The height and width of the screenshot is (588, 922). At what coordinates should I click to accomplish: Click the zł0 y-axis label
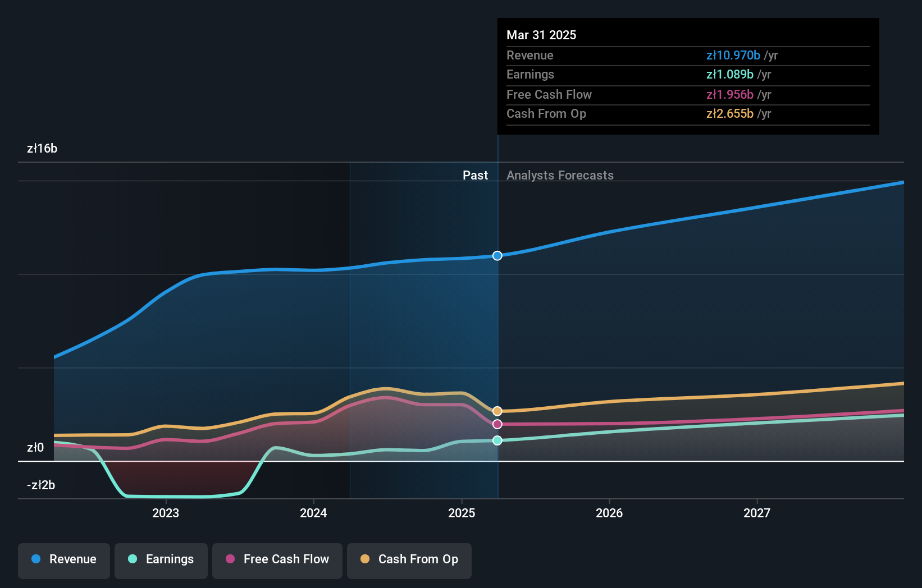35,448
